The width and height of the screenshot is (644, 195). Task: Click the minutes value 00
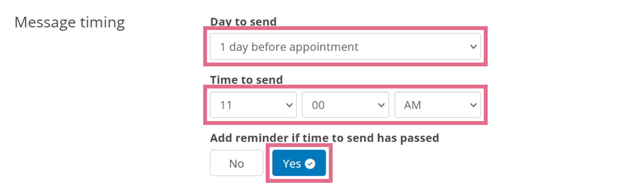pyautogui.click(x=318, y=105)
